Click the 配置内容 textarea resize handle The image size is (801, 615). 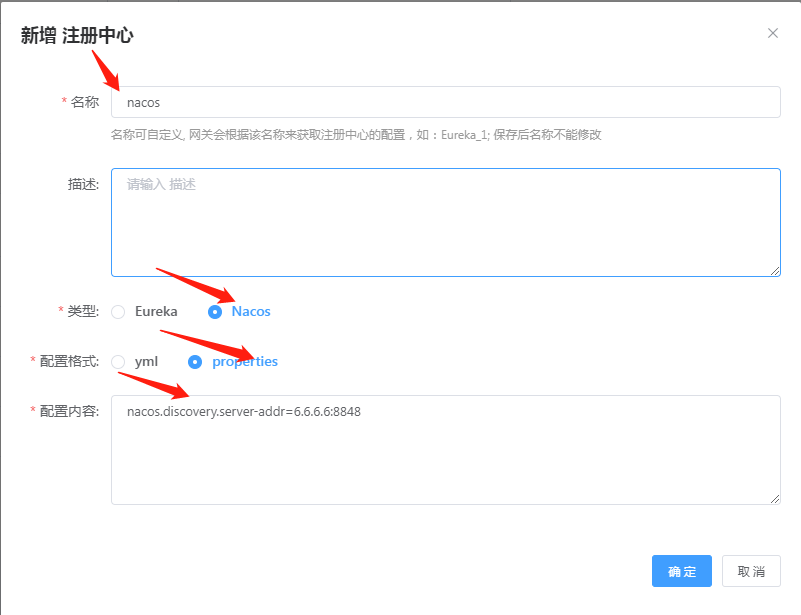point(775,499)
